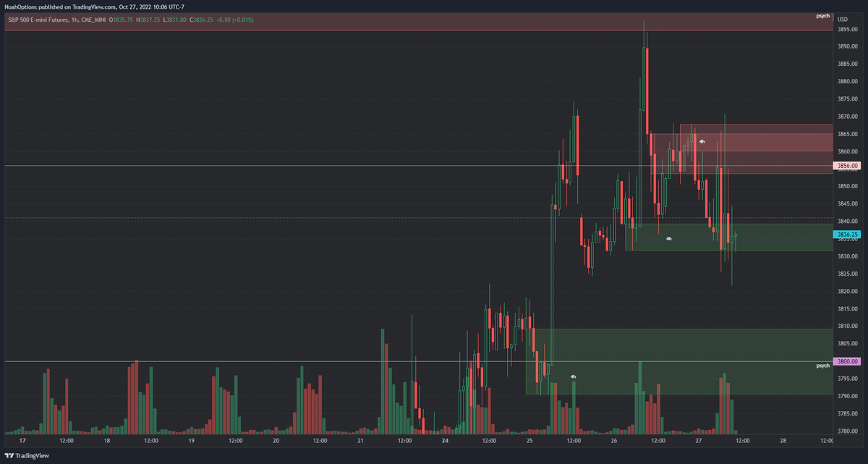Click the 3830.00 price axis label
The height and width of the screenshot is (464, 868).
(x=847, y=256)
